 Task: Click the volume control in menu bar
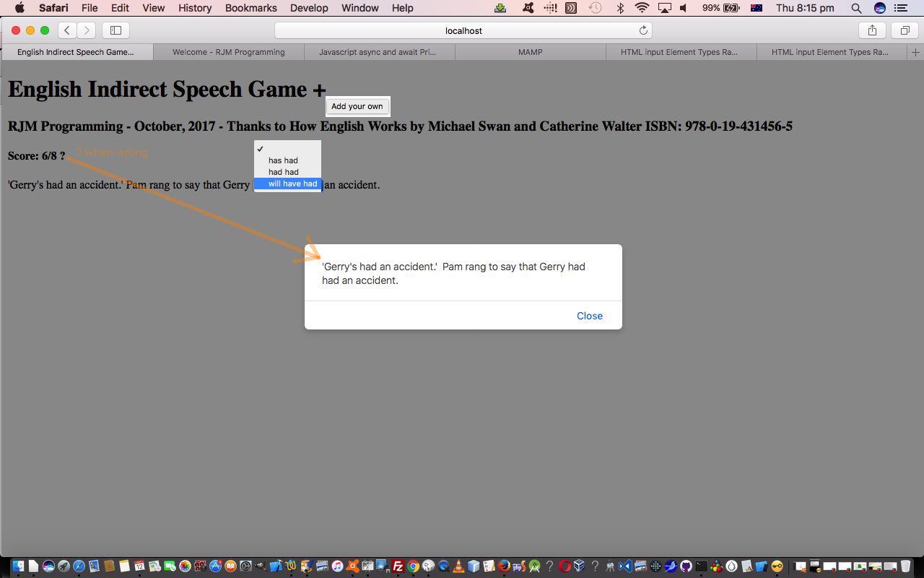[x=683, y=8]
